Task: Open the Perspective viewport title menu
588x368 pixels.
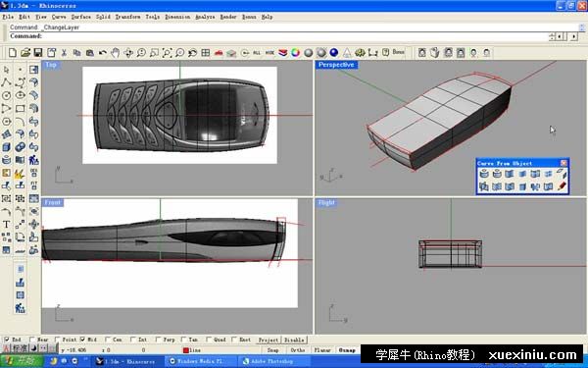Action: (x=336, y=65)
